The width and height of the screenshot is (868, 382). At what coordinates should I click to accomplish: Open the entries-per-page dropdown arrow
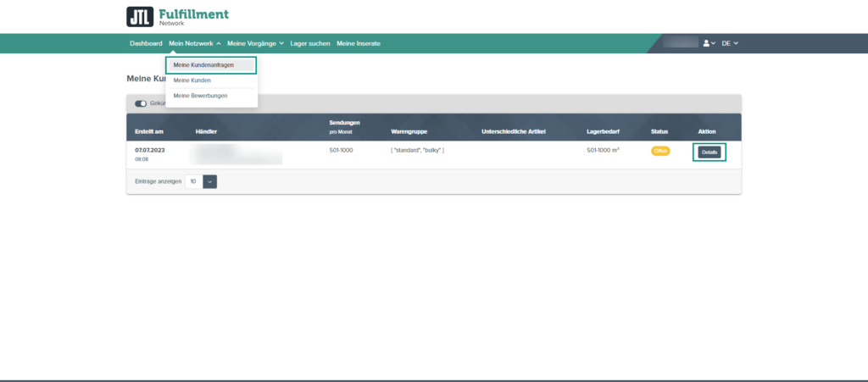tap(210, 181)
